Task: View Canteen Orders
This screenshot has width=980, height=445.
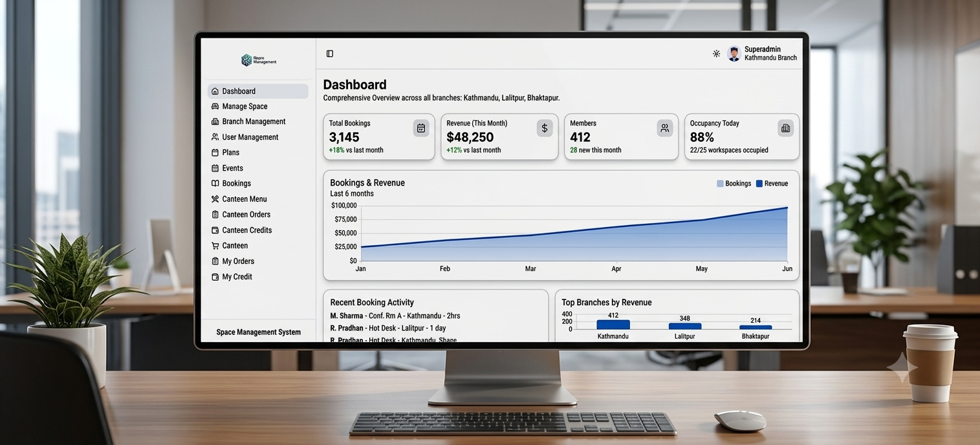Action: 246,215
